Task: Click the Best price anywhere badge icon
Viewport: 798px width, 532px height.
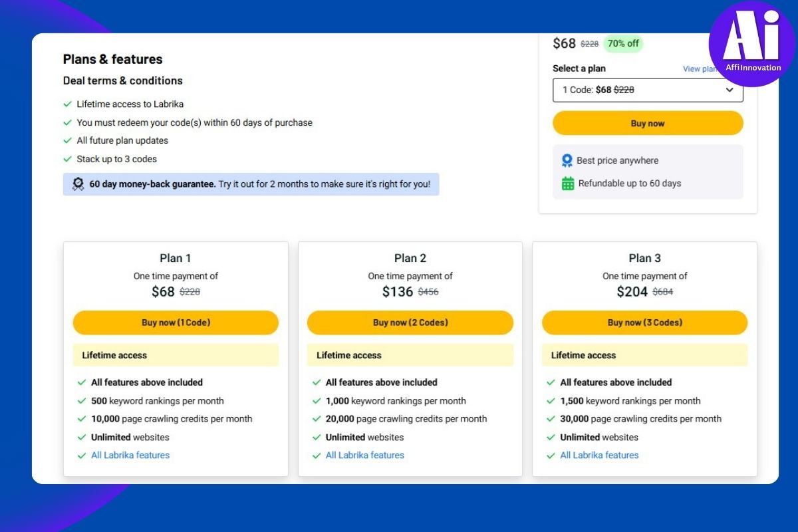Action: click(567, 160)
